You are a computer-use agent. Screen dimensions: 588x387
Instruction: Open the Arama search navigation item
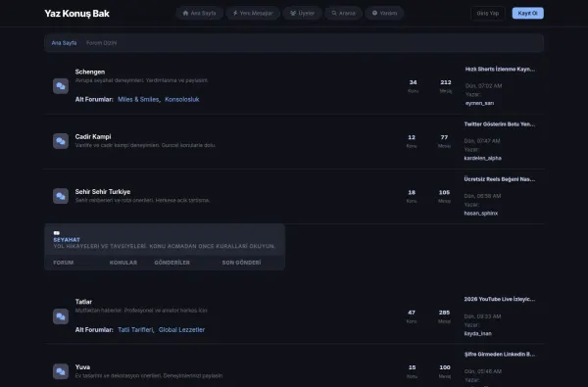pyautogui.click(x=344, y=13)
